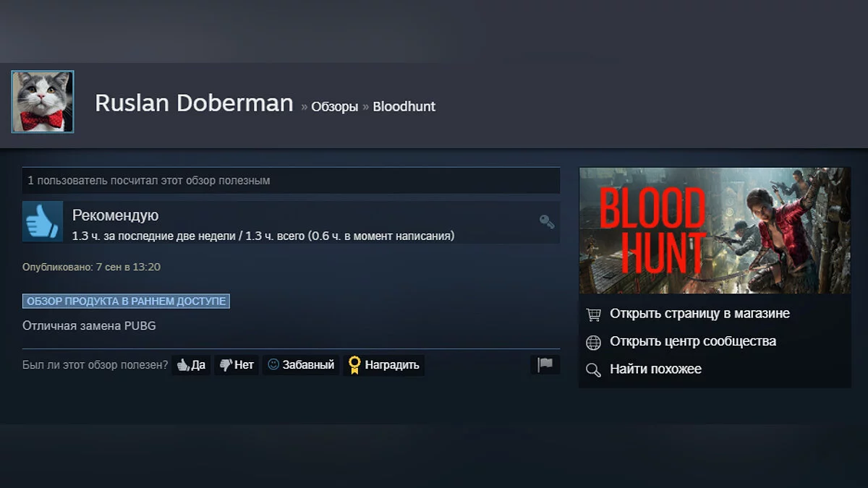Open Ruslan Doberman's profile name link

[x=194, y=103]
